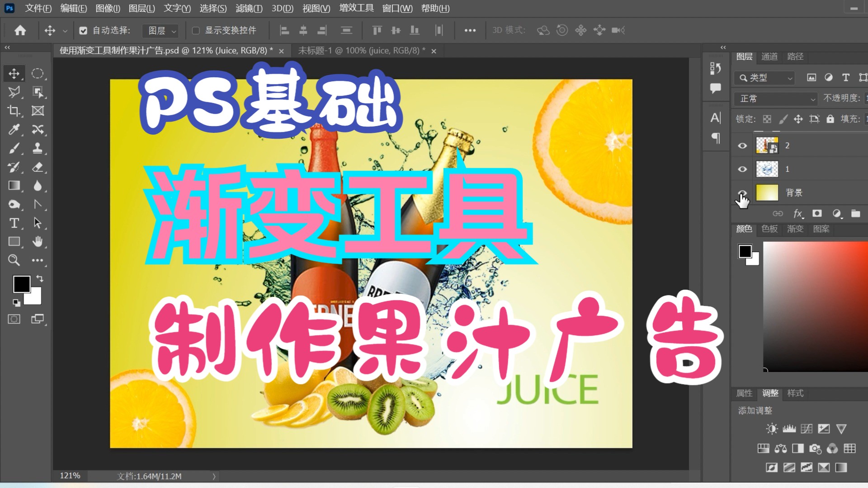Switch to 未标题-1 document tab
This screenshot has height=488, width=868.
361,51
